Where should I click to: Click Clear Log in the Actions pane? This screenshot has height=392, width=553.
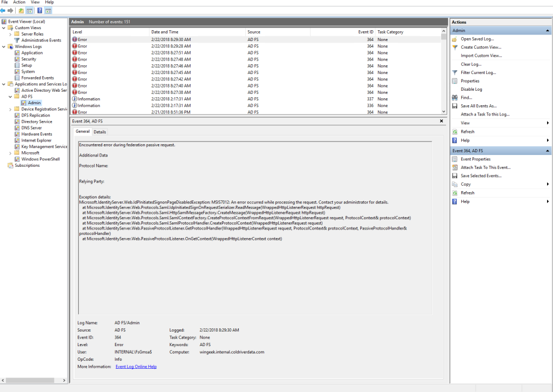pos(470,64)
